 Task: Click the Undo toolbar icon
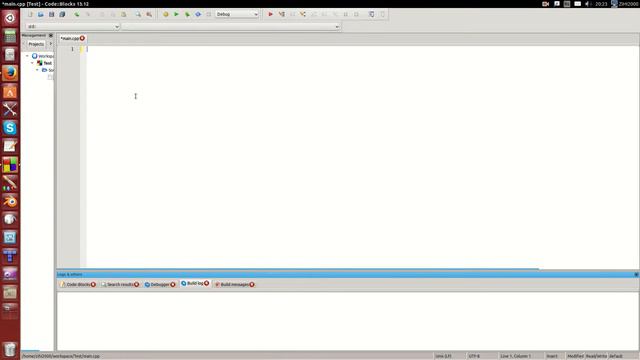77,14
